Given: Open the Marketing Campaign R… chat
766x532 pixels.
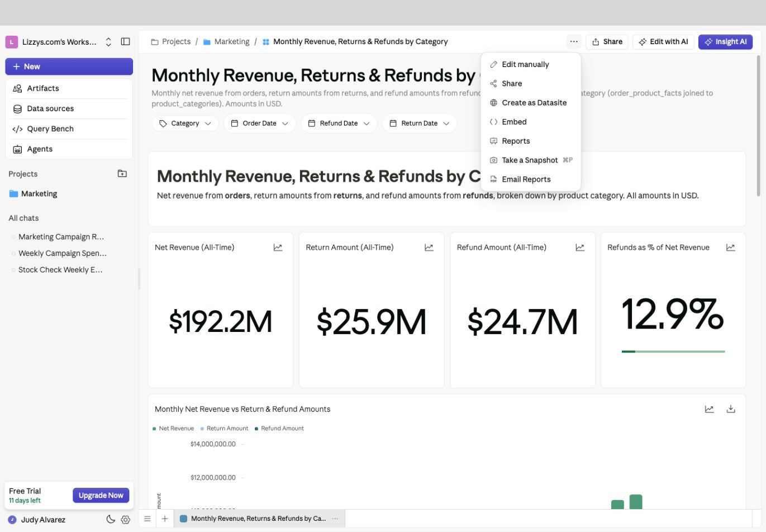Looking at the screenshot, I should pos(61,237).
